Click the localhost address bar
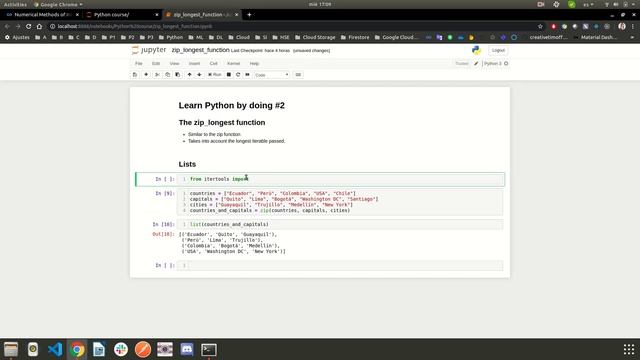Viewport: 640px width, 360px height. (294, 26)
